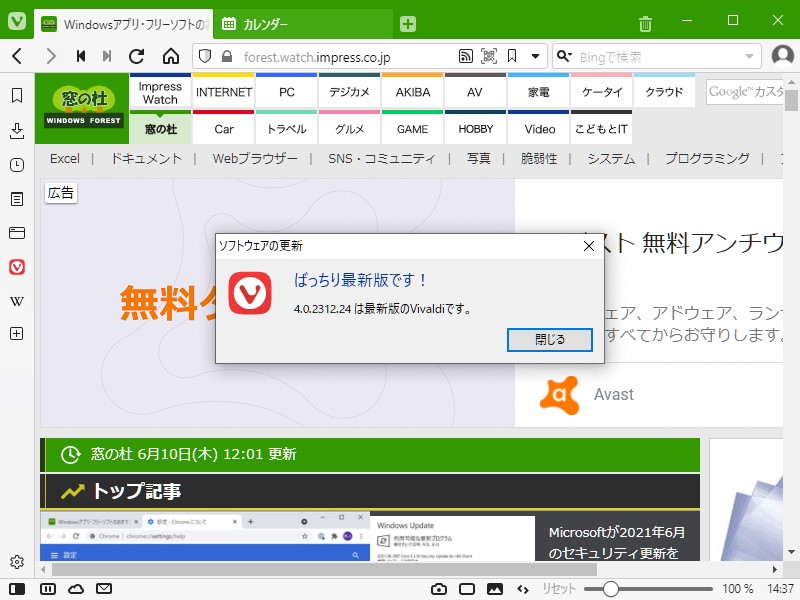Toggle the sidebar panel visibility
The height and width of the screenshot is (600, 800).
pos(15,590)
